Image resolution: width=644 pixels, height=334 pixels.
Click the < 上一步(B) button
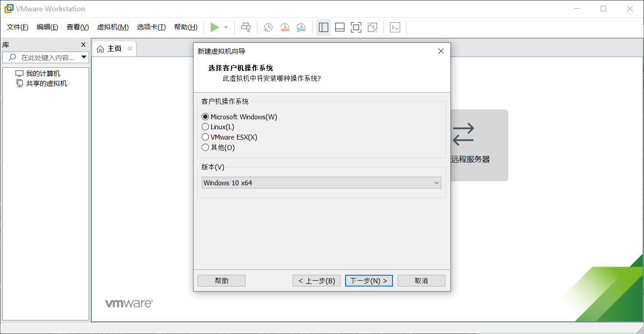(x=317, y=281)
